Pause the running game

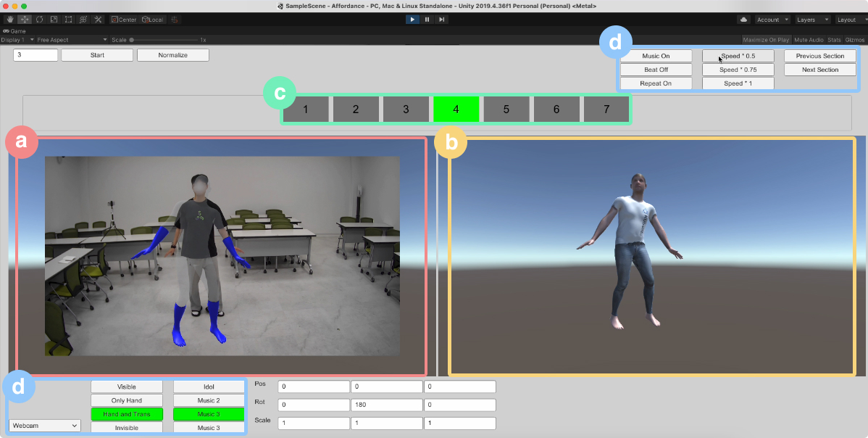[x=427, y=20]
